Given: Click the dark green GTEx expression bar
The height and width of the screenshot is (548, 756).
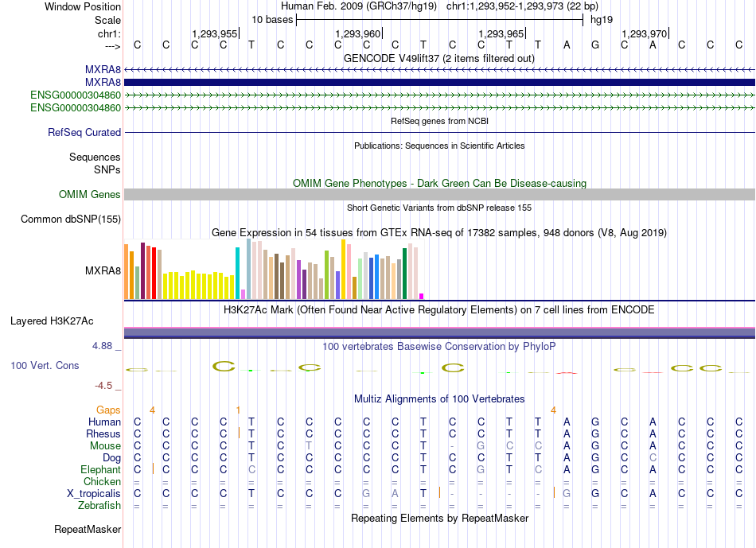Looking at the screenshot, I should [x=404, y=274].
